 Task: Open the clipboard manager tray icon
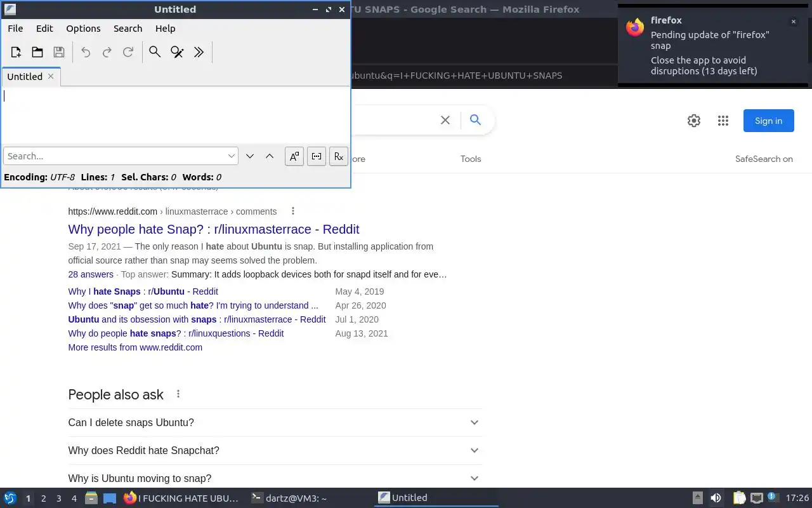[x=739, y=498]
